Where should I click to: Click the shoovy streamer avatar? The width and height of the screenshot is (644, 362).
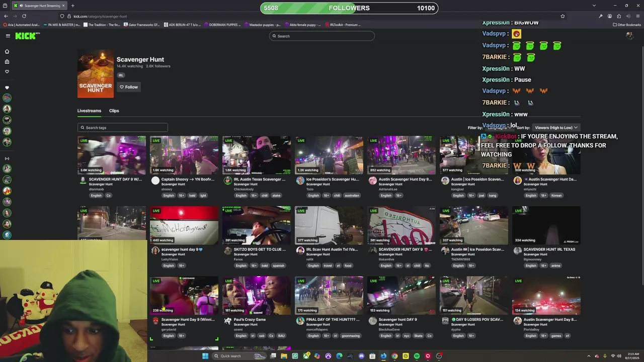coord(155,180)
